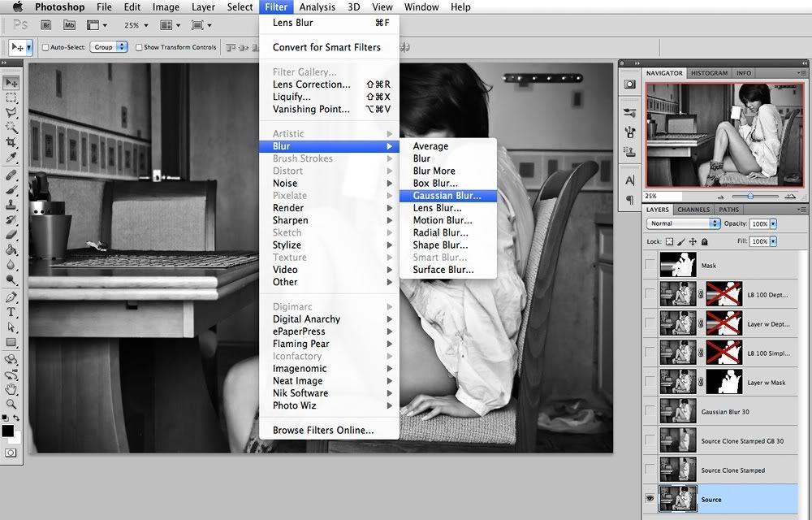Open the Screen Mode dropdown

201,25
